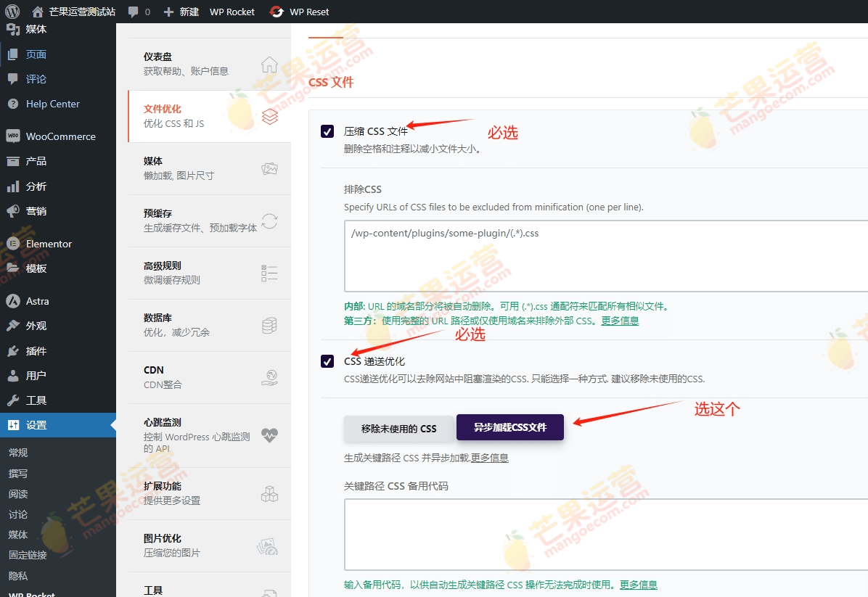Click the WordPress logo icon
This screenshot has width=868, height=597.
pos(12,12)
